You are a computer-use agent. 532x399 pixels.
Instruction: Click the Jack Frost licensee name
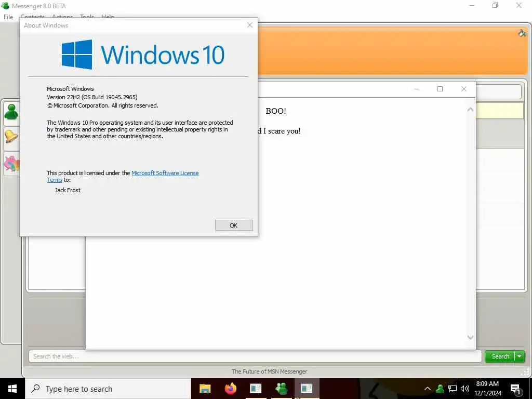[68, 190]
